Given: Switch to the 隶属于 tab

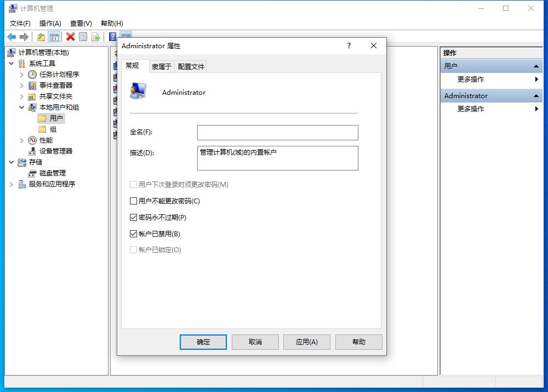Looking at the screenshot, I should pyautogui.click(x=162, y=66).
